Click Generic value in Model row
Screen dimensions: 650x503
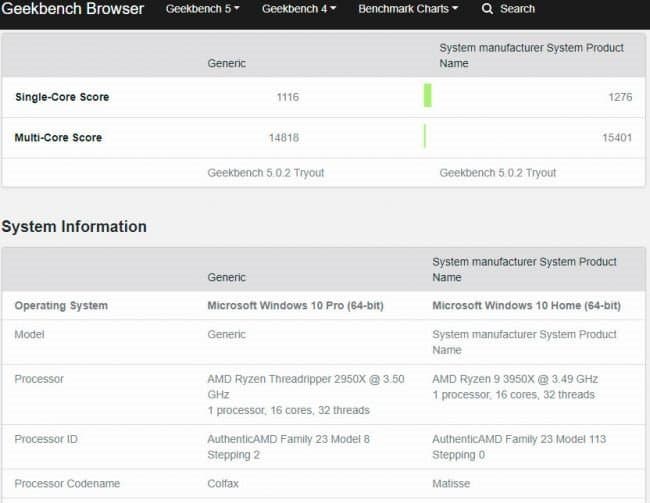227,334
